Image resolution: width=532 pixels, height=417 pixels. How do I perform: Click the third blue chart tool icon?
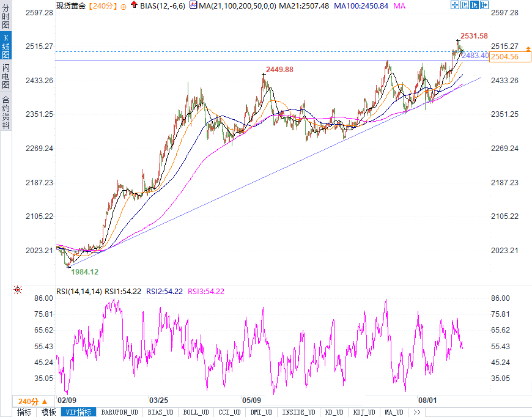point(475,5)
